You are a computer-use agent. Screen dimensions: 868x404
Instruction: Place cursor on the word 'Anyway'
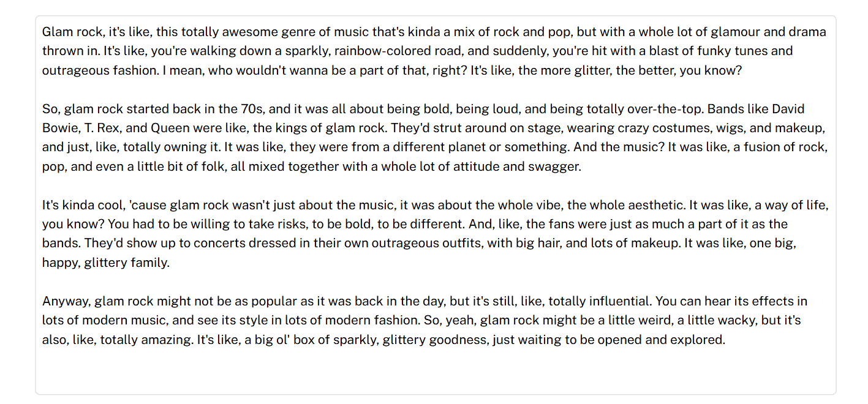(66, 301)
